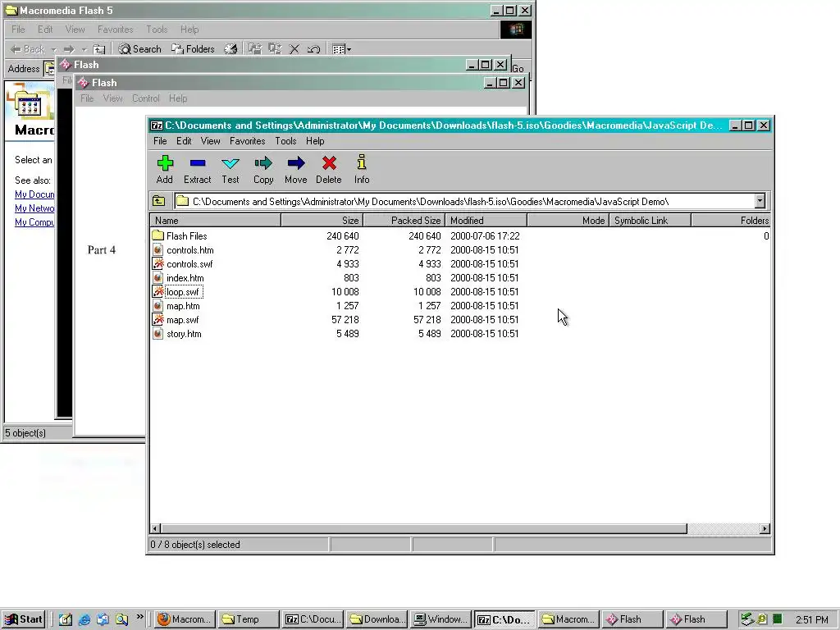This screenshot has width=840, height=630.
Task: Click the map.swf Flash file icon
Action: click(x=157, y=319)
